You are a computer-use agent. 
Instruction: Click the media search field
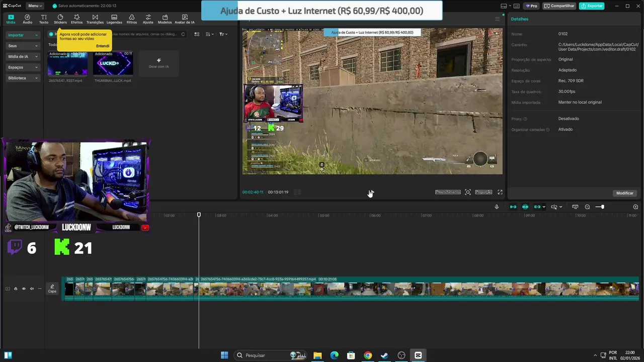146,34
